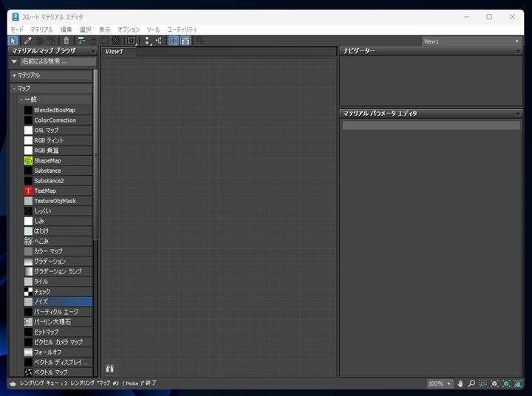Click the browser list vertical scrollbar

[95, 155]
